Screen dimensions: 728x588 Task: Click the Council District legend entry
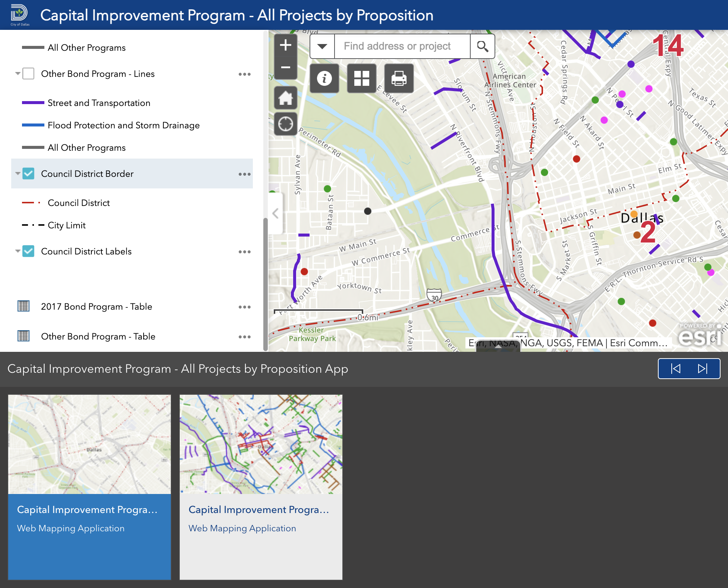point(79,203)
